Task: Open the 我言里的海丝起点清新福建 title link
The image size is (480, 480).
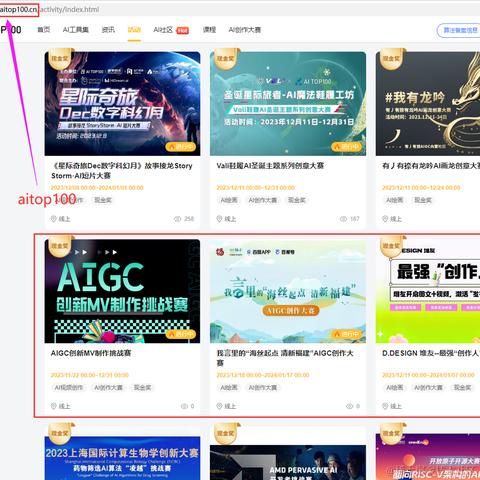Action: 285,358
